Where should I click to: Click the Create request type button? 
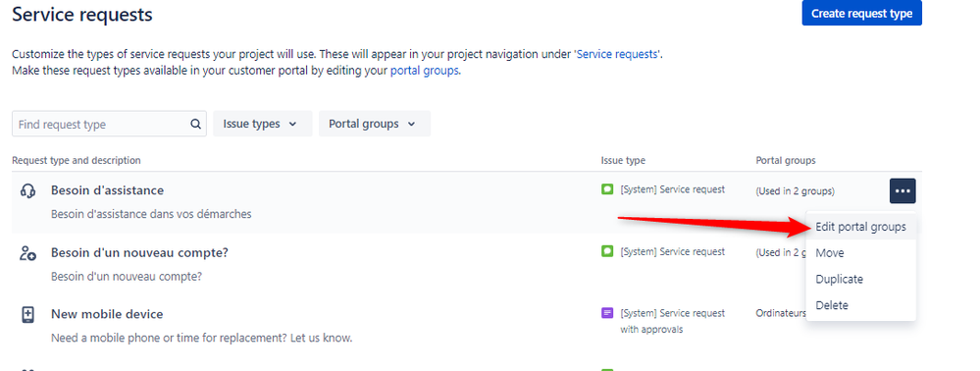tap(861, 13)
